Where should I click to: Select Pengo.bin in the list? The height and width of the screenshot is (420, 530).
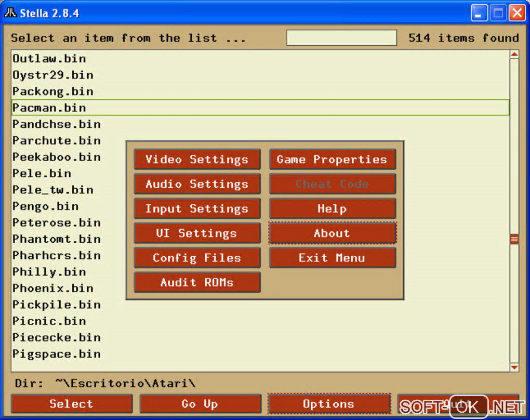(x=69, y=206)
